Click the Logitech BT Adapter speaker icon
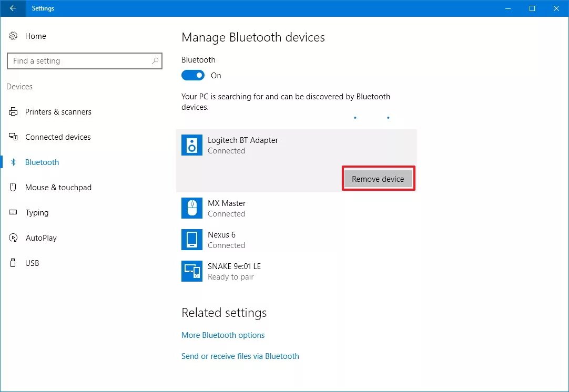 pyautogui.click(x=191, y=145)
